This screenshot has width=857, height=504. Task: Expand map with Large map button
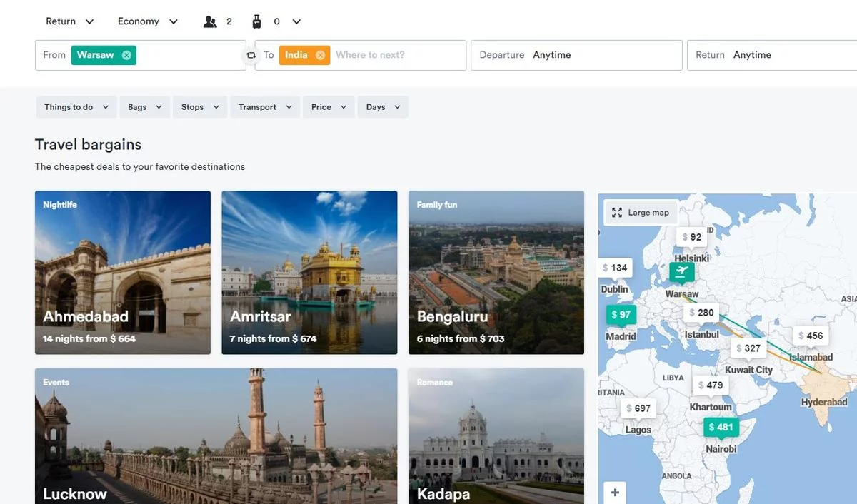[641, 213]
